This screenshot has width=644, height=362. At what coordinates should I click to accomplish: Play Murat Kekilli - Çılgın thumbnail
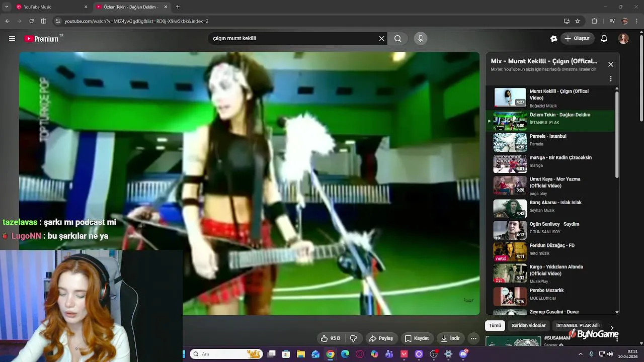pos(510,98)
